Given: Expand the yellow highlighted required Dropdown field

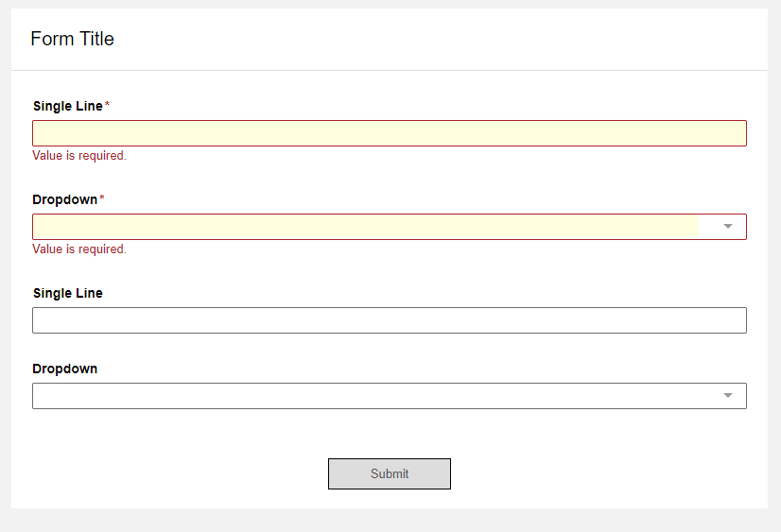Looking at the screenshot, I should pos(390,227).
